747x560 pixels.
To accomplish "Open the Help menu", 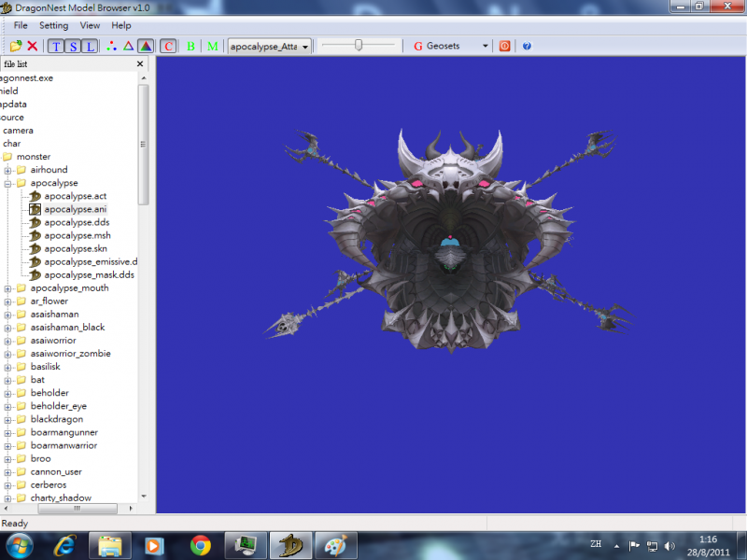I will point(121,26).
